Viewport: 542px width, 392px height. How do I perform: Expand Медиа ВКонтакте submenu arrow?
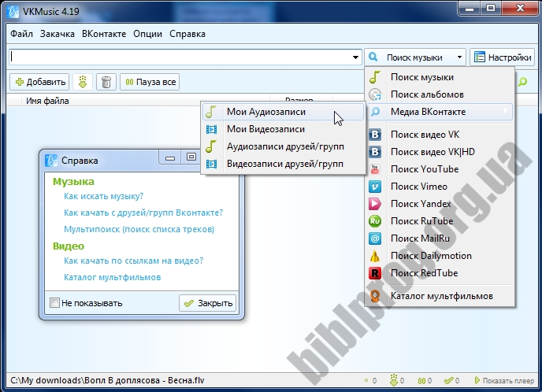point(506,111)
